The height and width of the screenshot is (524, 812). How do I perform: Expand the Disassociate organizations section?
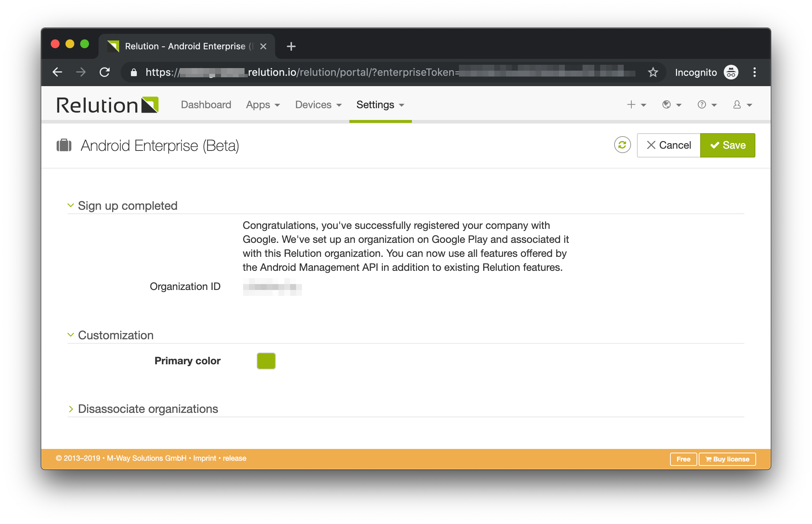click(x=143, y=409)
